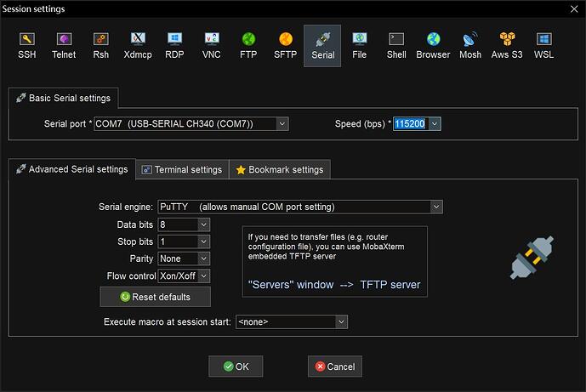Open the SFTP session type

tap(285, 46)
